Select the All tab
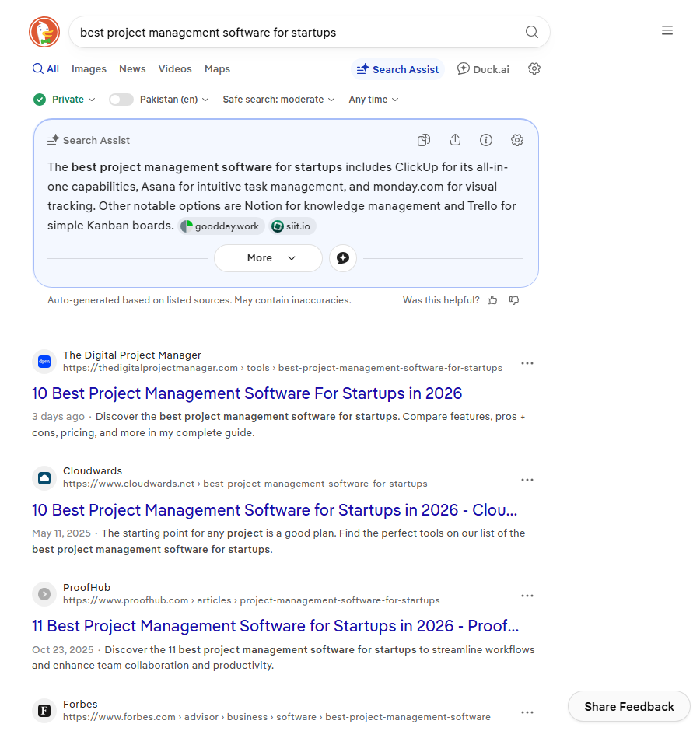The width and height of the screenshot is (700, 731). click(x=45, y=69)
